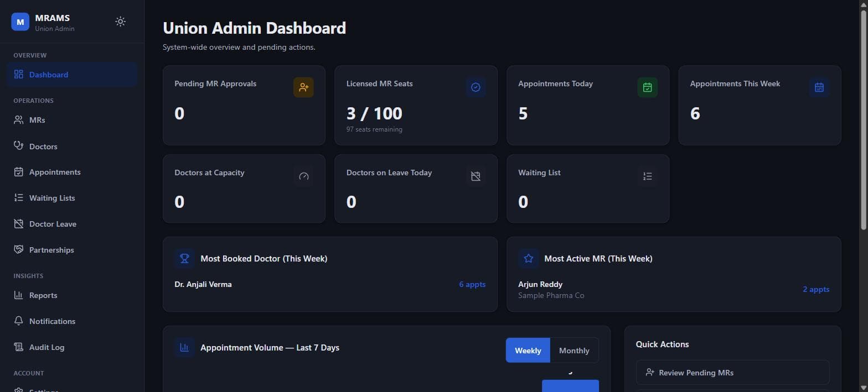Click the name Arjun Reddy

540,284
